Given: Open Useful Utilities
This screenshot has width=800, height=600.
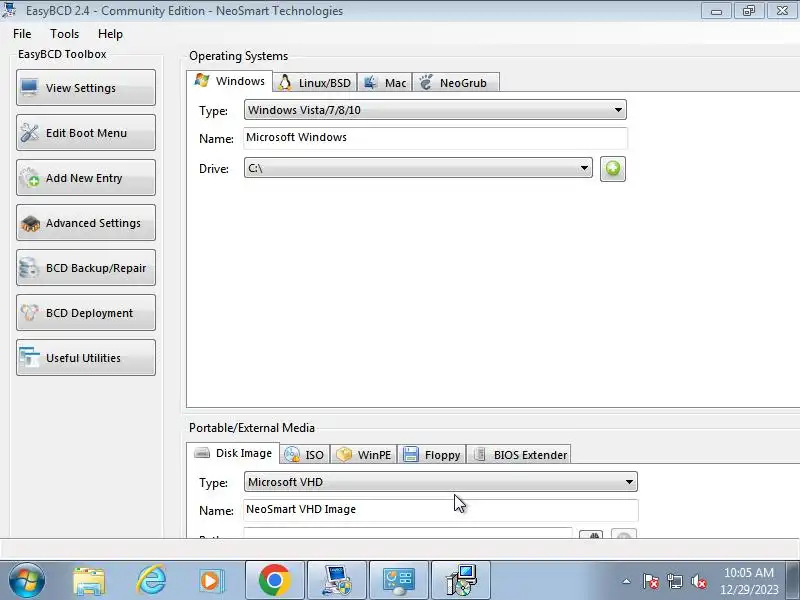Looking at the screenshot, I should point(86,357).
